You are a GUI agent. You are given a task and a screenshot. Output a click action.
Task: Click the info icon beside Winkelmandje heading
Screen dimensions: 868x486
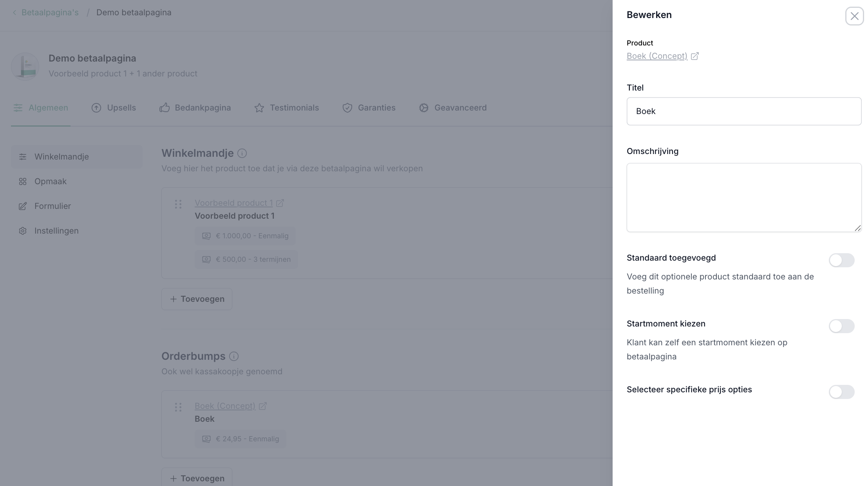click(x=242, y=153)
